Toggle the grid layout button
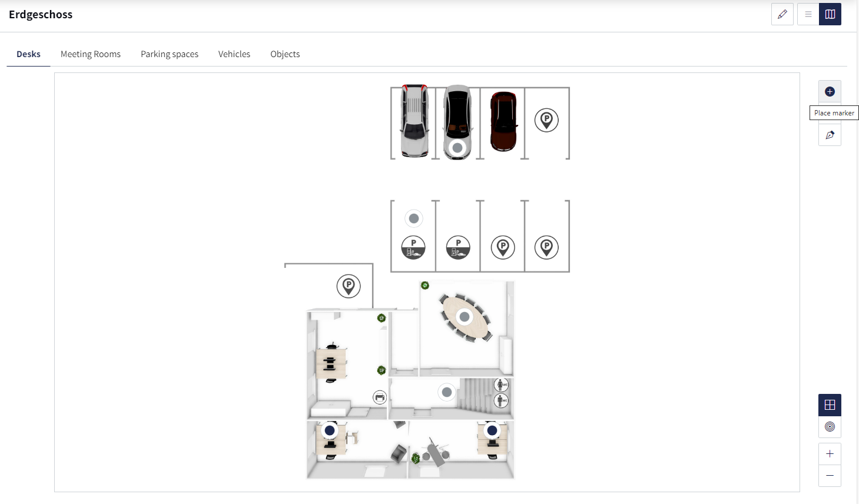This screenshot has height=504, width=859. 830,404
